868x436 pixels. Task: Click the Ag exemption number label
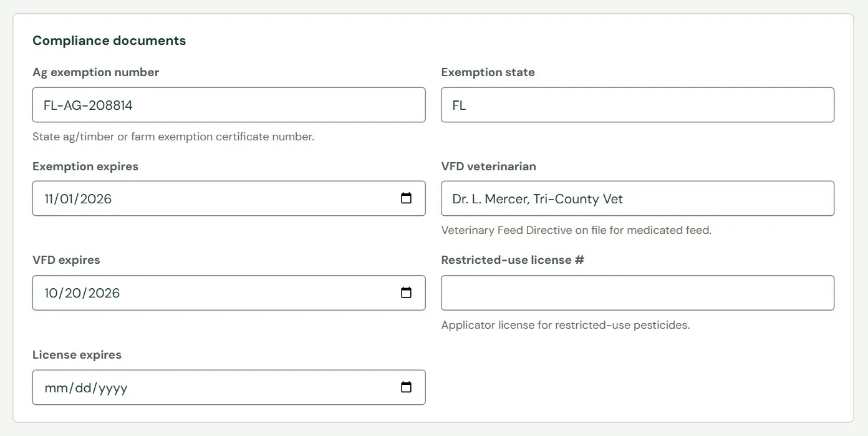[x=95, y=72]
